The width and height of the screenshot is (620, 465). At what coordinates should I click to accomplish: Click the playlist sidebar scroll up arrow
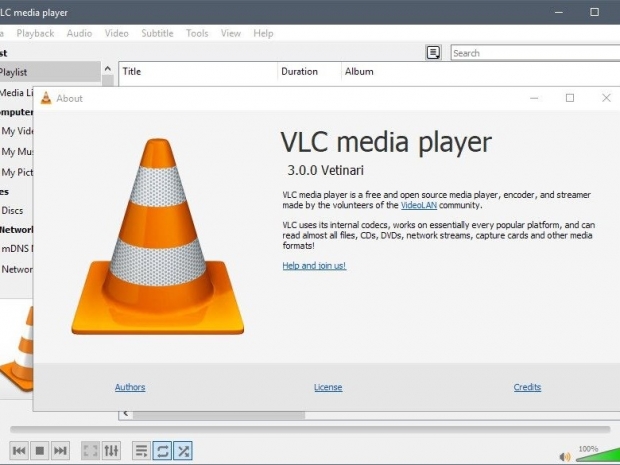pos(108,71)
